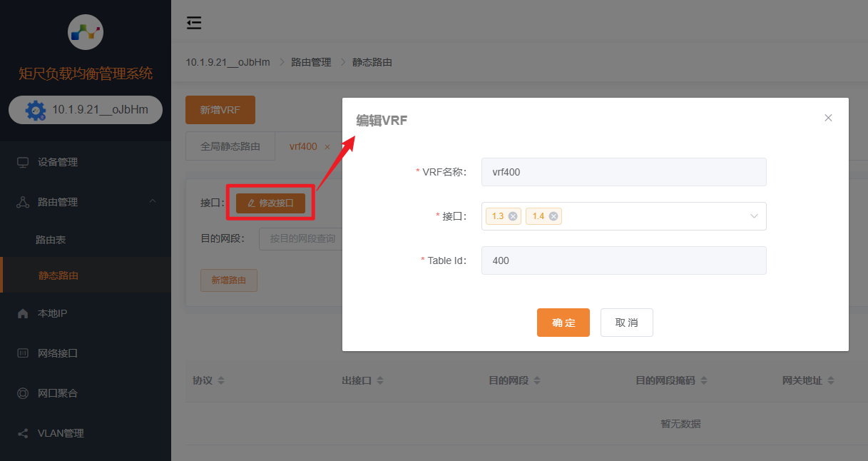Viewport: 868px width, 461px height.
Task: Click the 网络接口 sidebar icon
Action: click(23, 353)
